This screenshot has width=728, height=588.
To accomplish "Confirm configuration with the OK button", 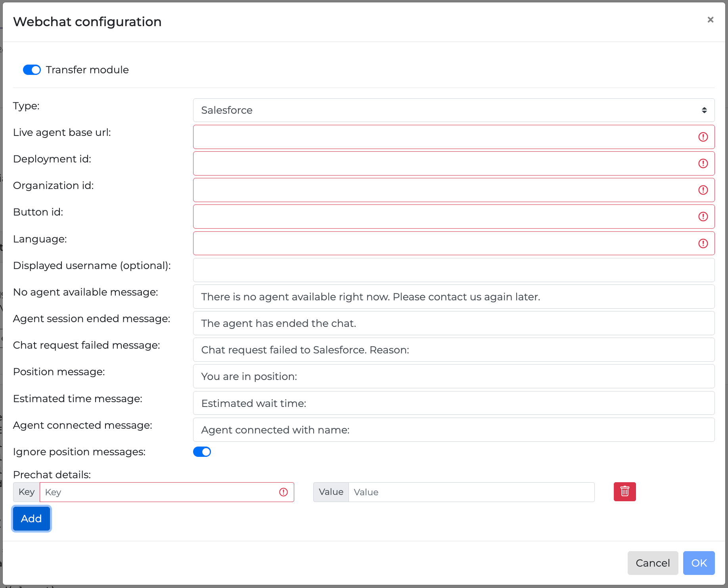I will (x=699, y=563).
